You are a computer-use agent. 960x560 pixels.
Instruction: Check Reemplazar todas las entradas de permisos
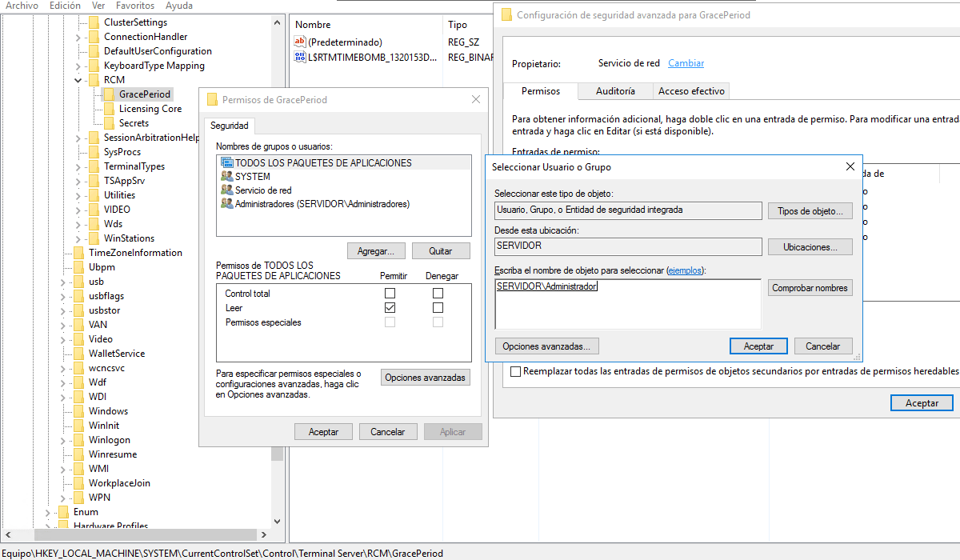coord(515,371)
